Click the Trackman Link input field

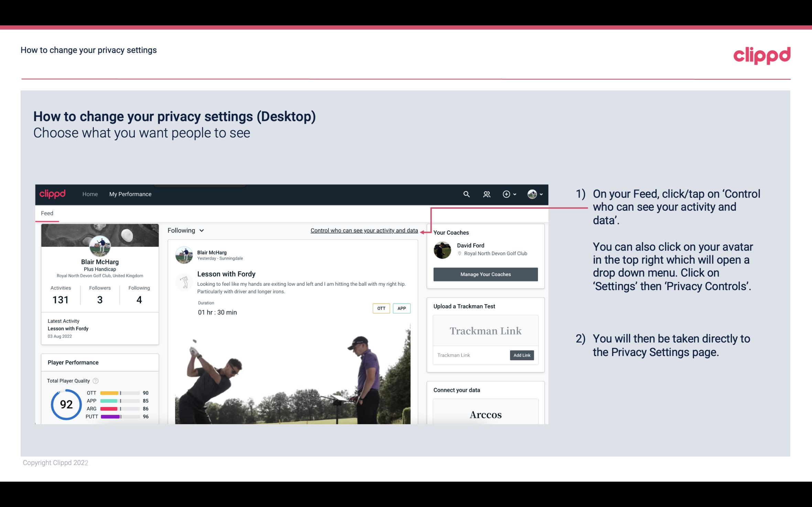pyautogui.click(x=470, y=355)
